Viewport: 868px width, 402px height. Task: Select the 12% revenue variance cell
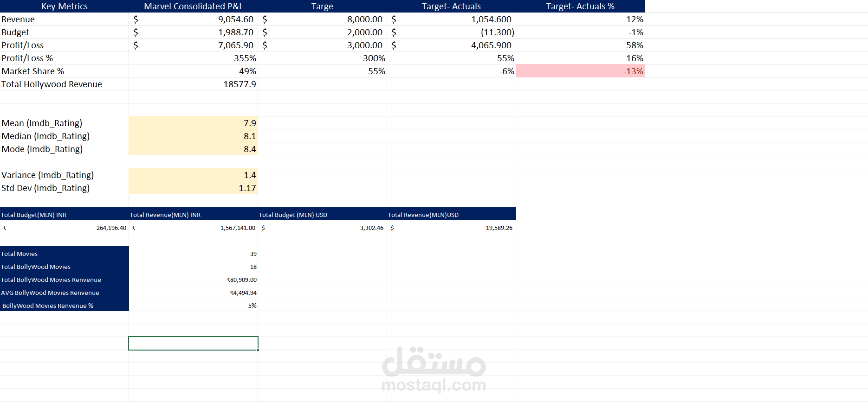[x=580, y=19]
